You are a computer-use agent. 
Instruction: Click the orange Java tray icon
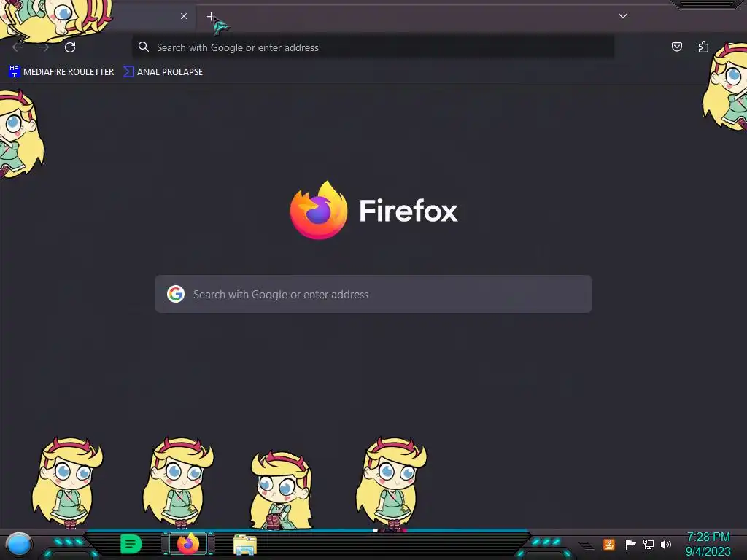609,544
